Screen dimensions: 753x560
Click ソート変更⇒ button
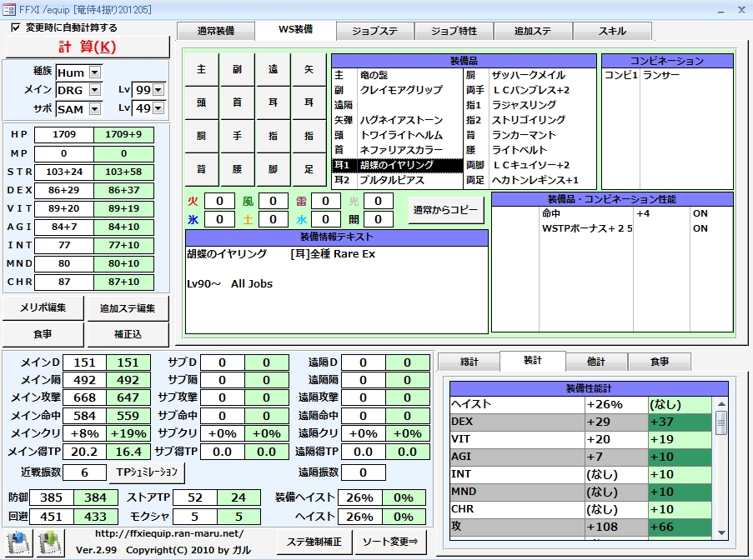pyautogui.click(x=390, y=542)
